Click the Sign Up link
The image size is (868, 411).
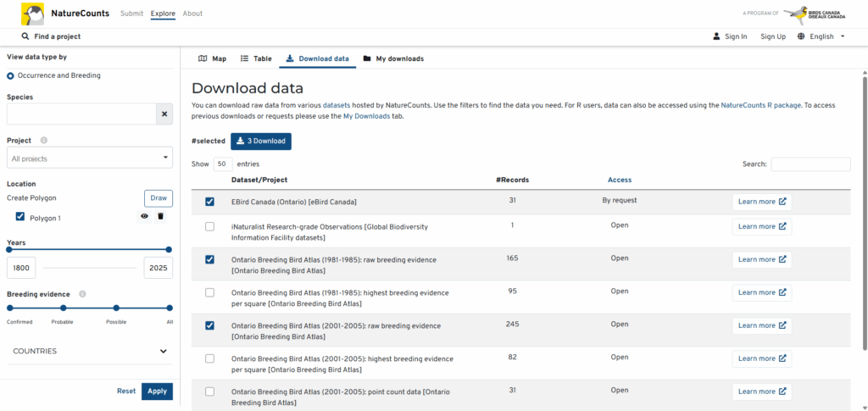(x=773, y=36)
